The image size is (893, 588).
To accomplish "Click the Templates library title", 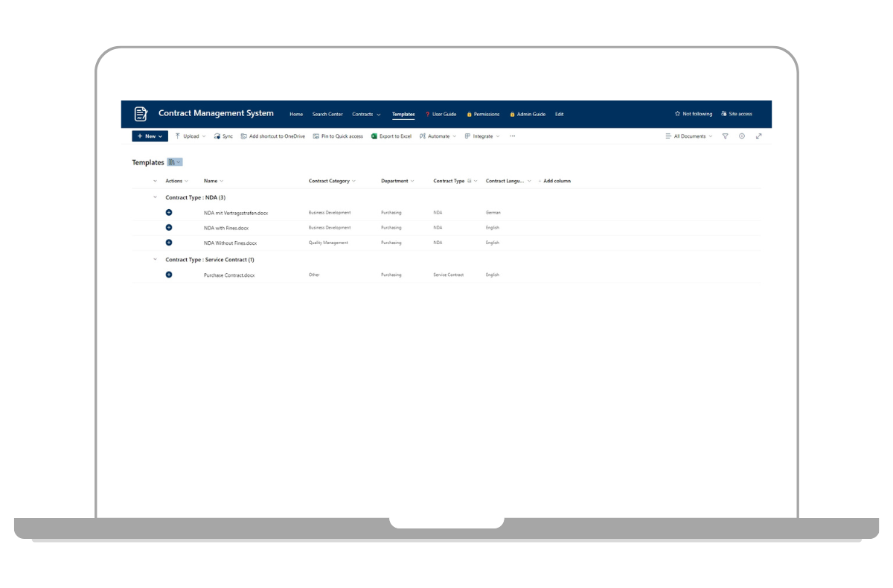I will pos(148,162).
